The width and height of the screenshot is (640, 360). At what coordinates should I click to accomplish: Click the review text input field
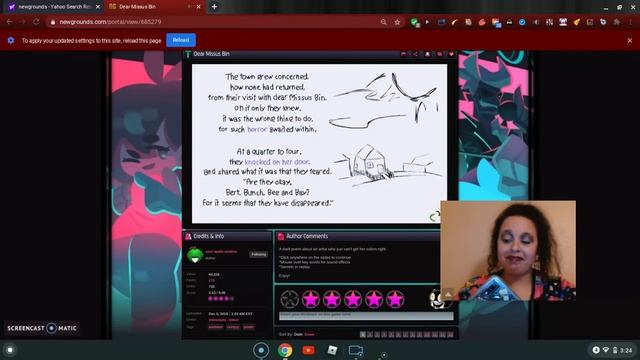[x=366, y=316]
